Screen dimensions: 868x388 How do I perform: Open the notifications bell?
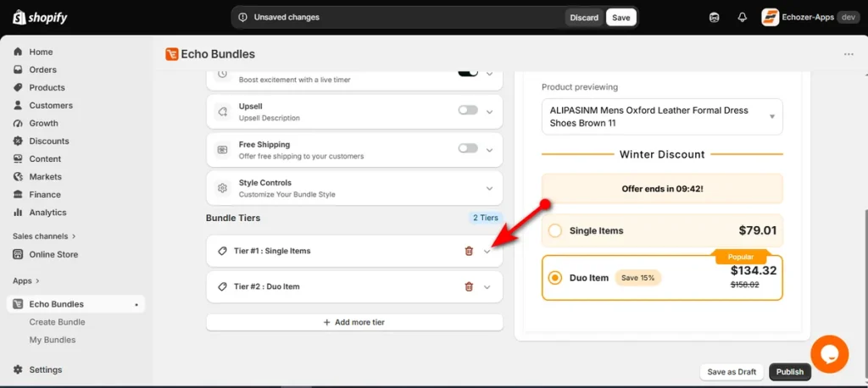(743, 18)
